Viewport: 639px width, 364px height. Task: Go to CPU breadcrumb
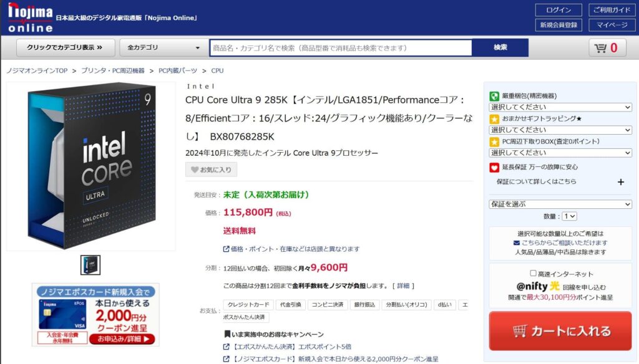click(217, 70)
